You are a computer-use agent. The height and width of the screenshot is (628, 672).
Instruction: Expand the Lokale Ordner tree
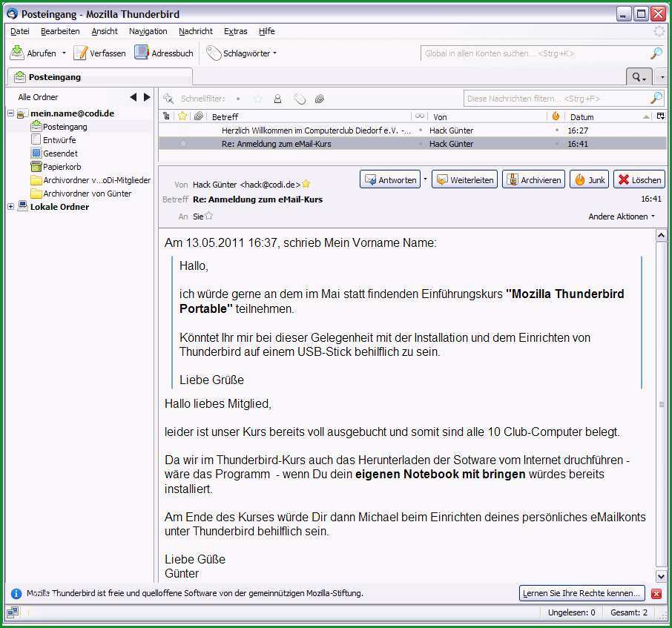[10, 206]
